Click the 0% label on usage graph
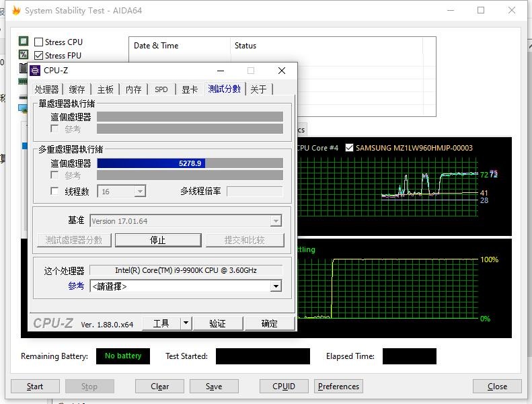Image resolution: width=532 pixels, height=404 pixels. click(485, 319)
